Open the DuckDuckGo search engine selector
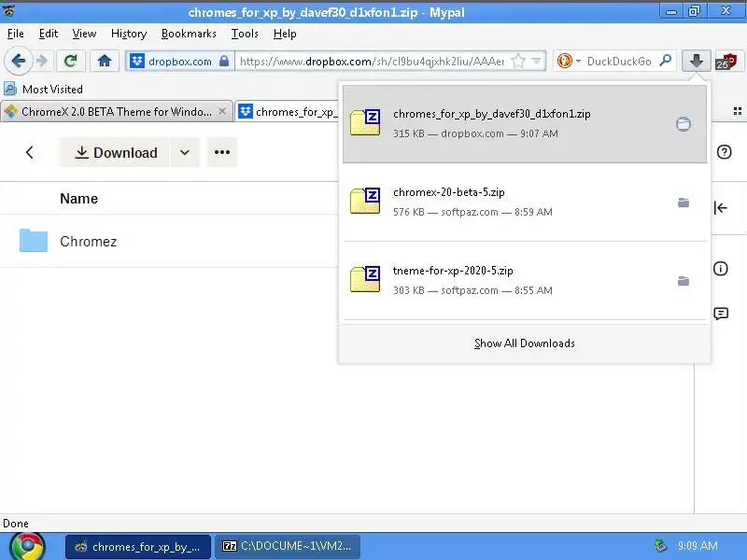This screenshot has height=560, width=747. pos(569,61)
